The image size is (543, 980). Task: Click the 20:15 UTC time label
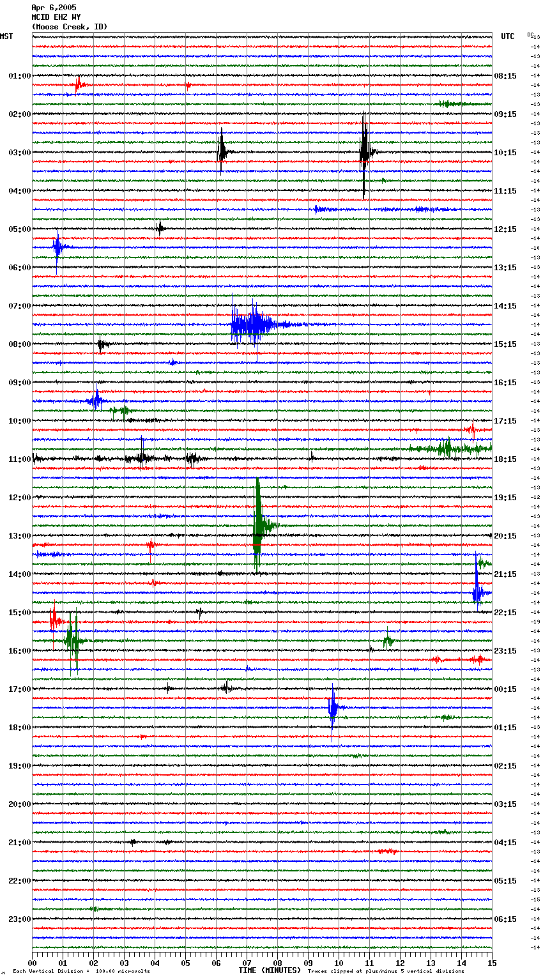pyautogui.click(x=505, y=536)
